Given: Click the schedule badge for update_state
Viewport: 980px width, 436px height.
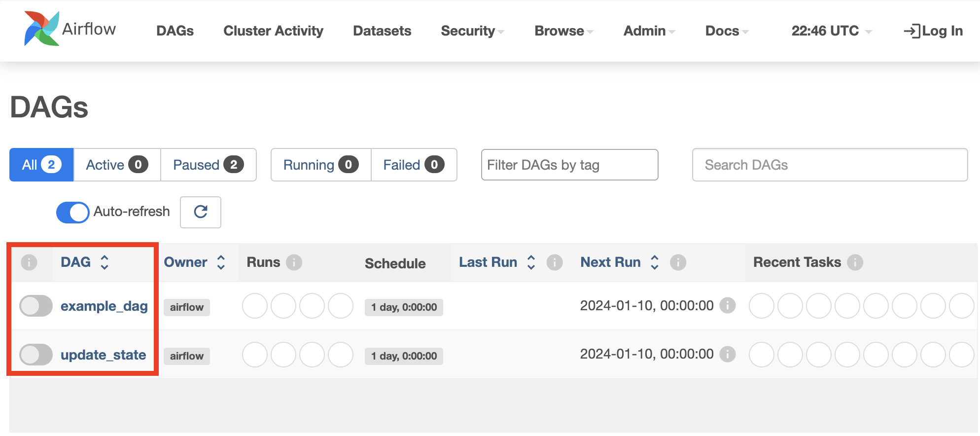Looking at the screenshot, I should point(404,356).
